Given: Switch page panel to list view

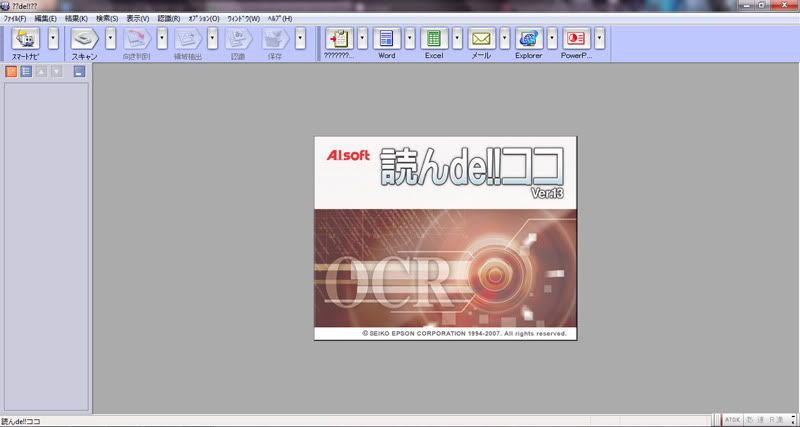Looking at the screenshot, I should pos(26,71).
